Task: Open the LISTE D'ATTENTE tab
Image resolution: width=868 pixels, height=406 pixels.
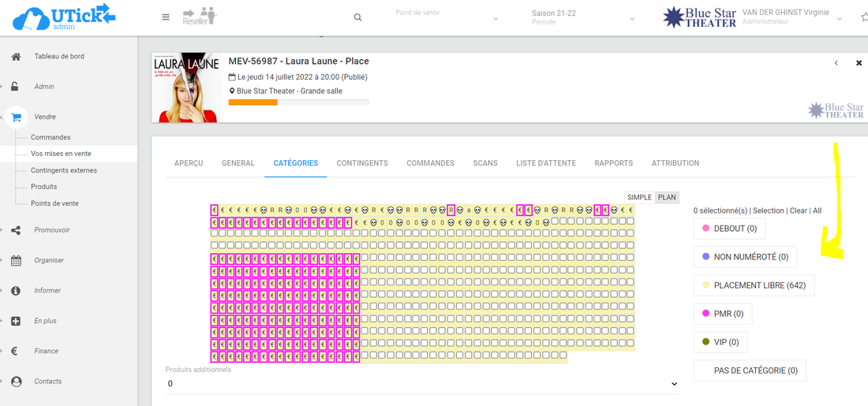Action: pyautogui.click(x=546, y=163)
